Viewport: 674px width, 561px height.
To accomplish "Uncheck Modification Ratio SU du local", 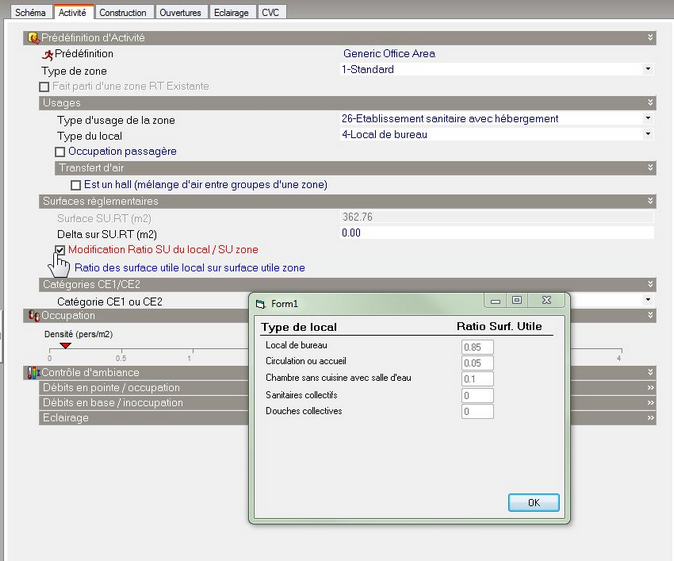I will (x=61, y=250).
